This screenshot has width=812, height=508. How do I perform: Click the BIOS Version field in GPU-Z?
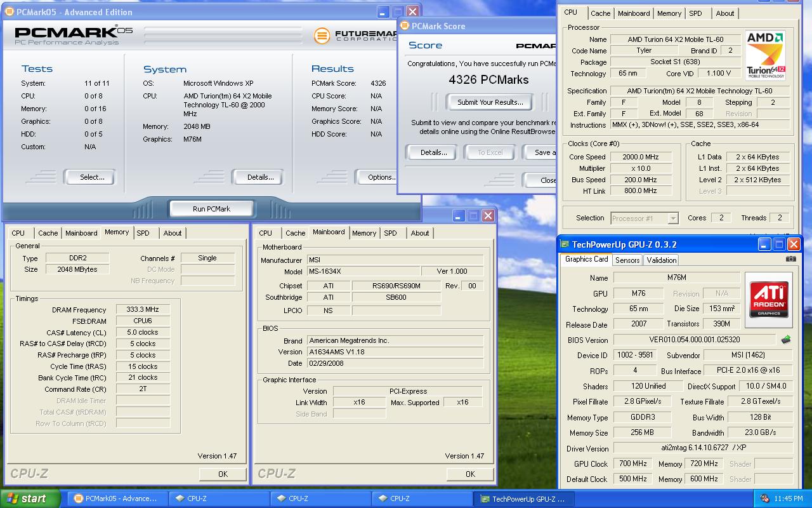pos(694,340)
